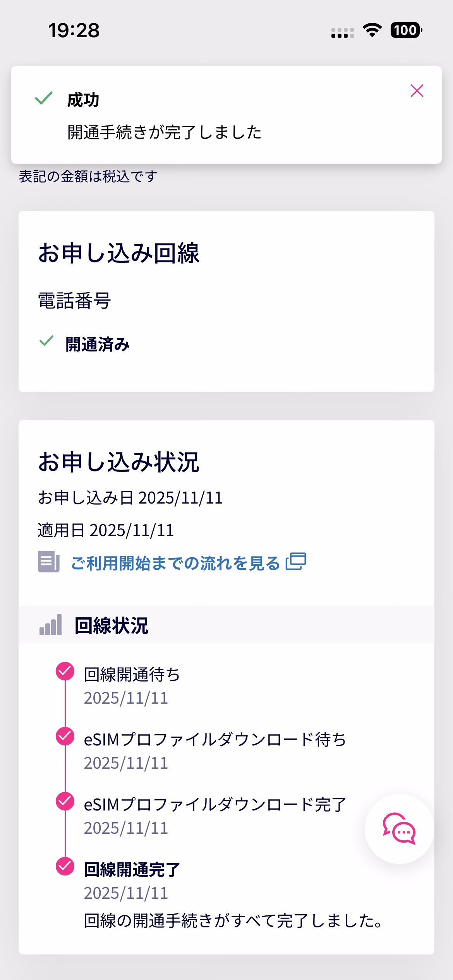Tap the external window icon after the link

pyautogui.click(x=296, y=562)
